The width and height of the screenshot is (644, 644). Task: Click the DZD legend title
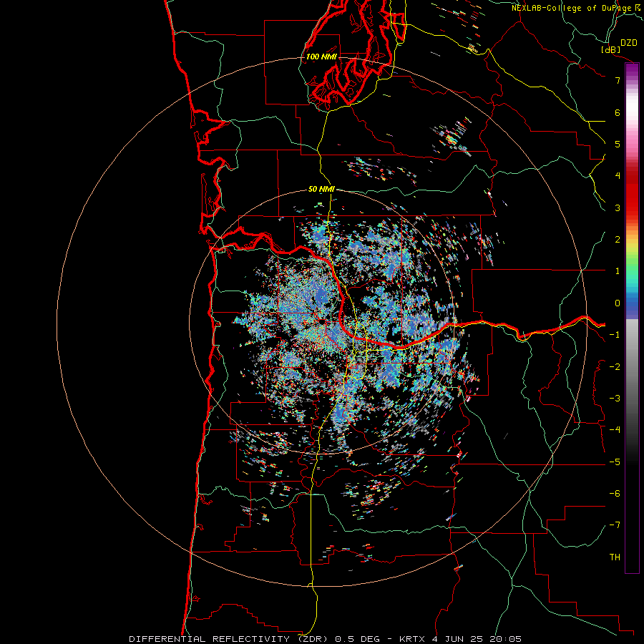pyautogui.click(x=628, y=43)
